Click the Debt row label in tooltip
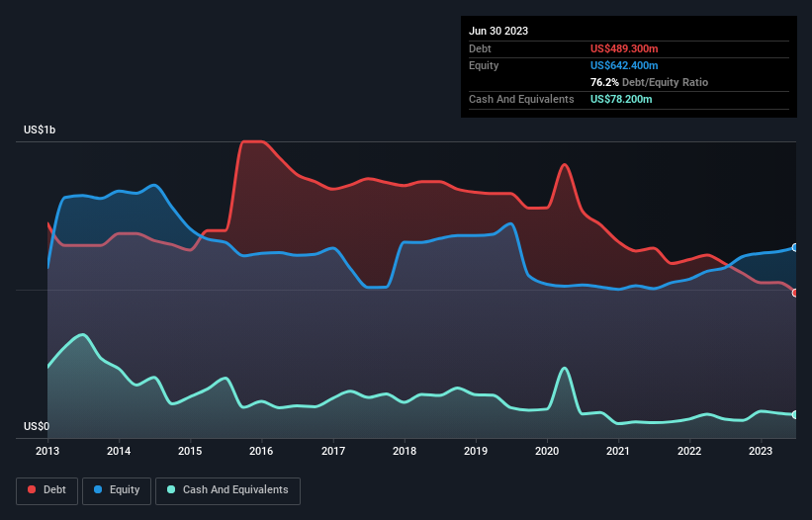 (x=480, y=48)
